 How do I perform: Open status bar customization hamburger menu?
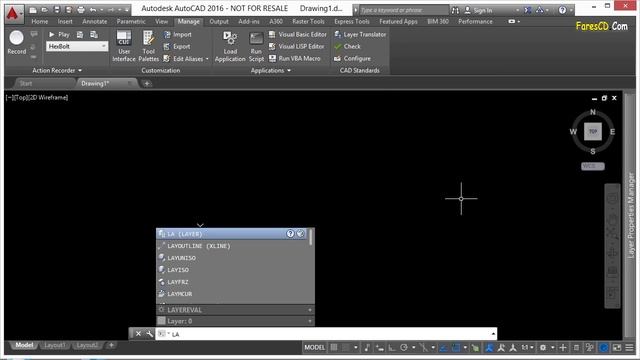[629, 348]
